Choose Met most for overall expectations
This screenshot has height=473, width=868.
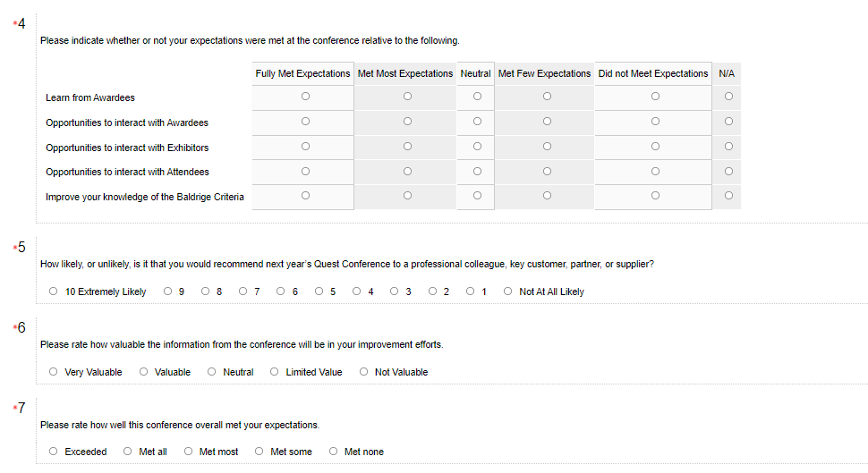pos(189,451)
